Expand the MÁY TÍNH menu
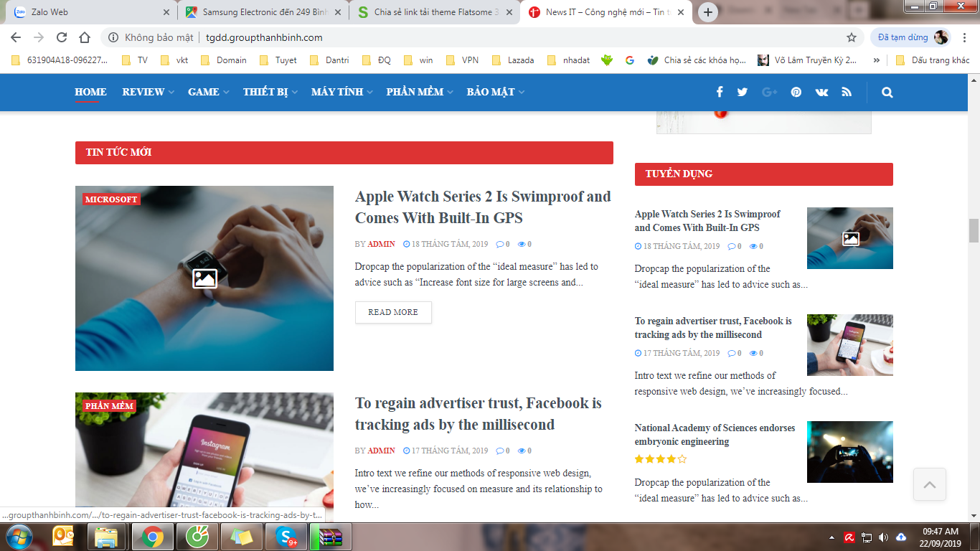The image size is (980, 551). [341, 92]
